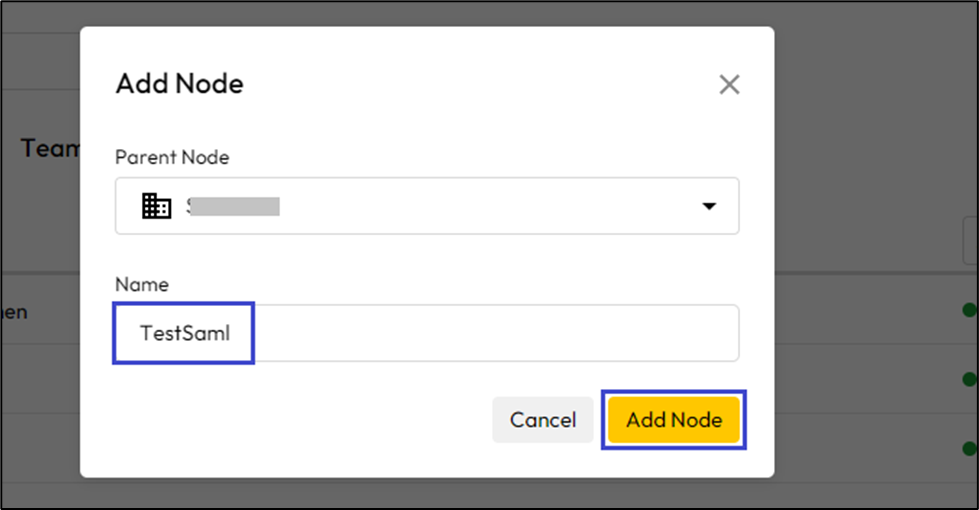
Task: Click the middle green status dot
Action: pos(970,379)
